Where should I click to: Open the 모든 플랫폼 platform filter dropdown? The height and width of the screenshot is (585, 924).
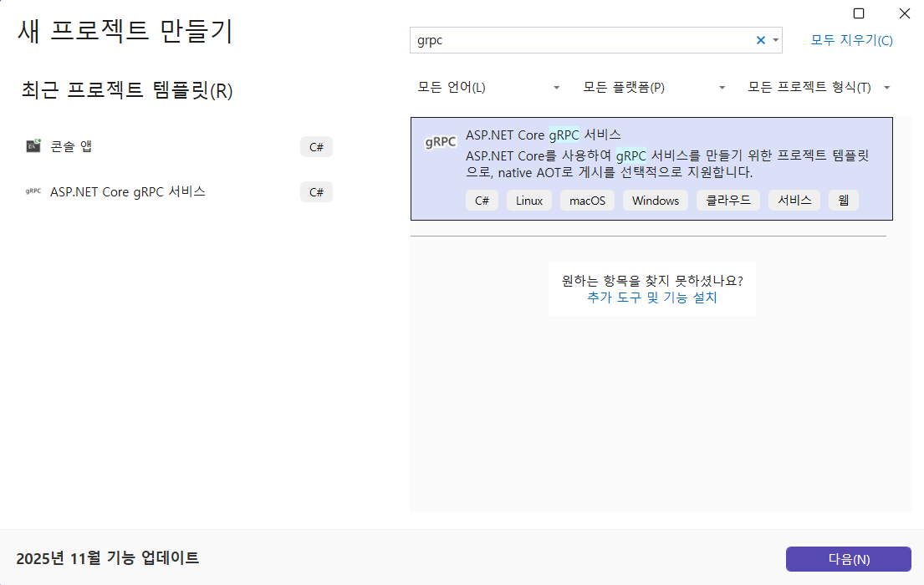click(x=654, y=87)
